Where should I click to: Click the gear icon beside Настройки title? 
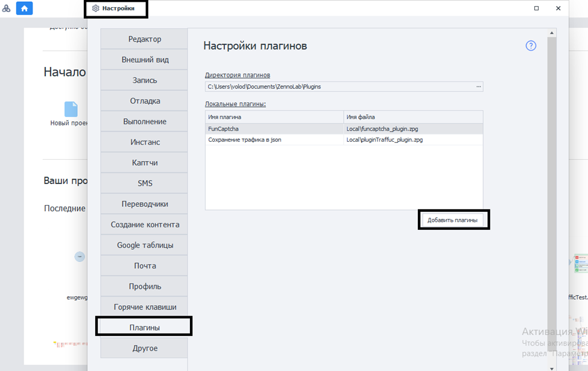[x=96, y=8]
